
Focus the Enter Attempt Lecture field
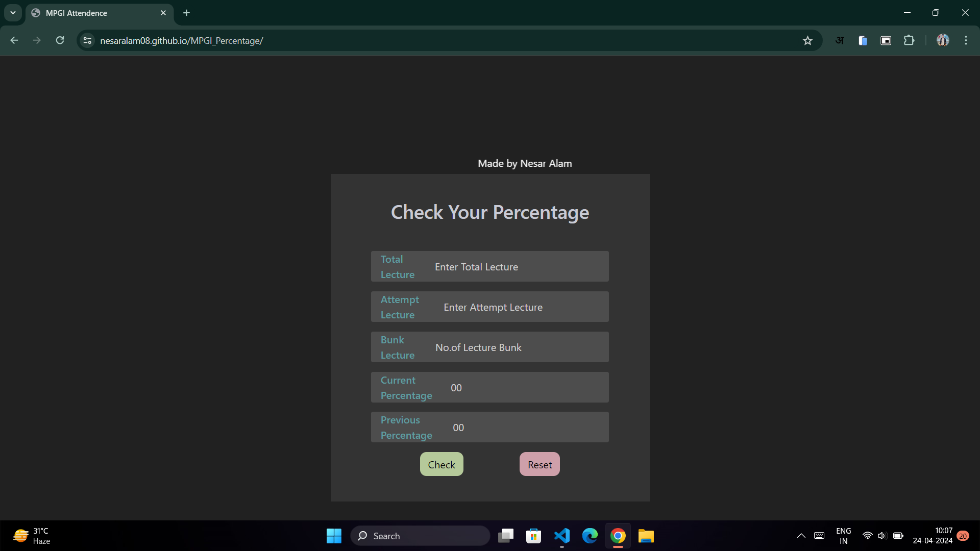tap(521, 307)
